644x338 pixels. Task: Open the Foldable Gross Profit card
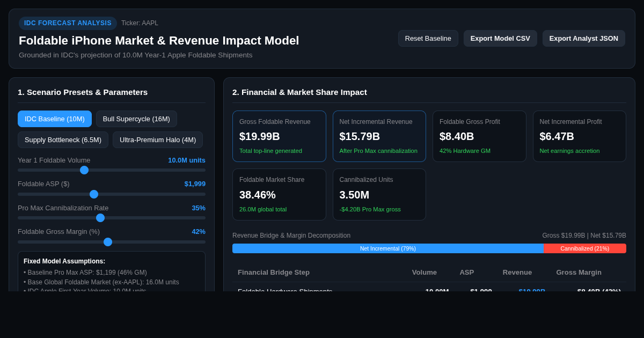coord(479,136)
